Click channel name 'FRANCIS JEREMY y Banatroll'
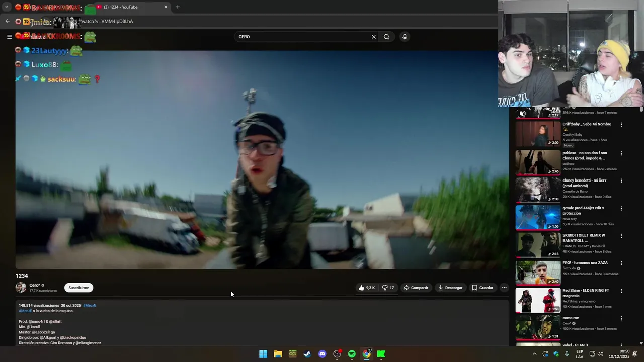 [584, 246]
